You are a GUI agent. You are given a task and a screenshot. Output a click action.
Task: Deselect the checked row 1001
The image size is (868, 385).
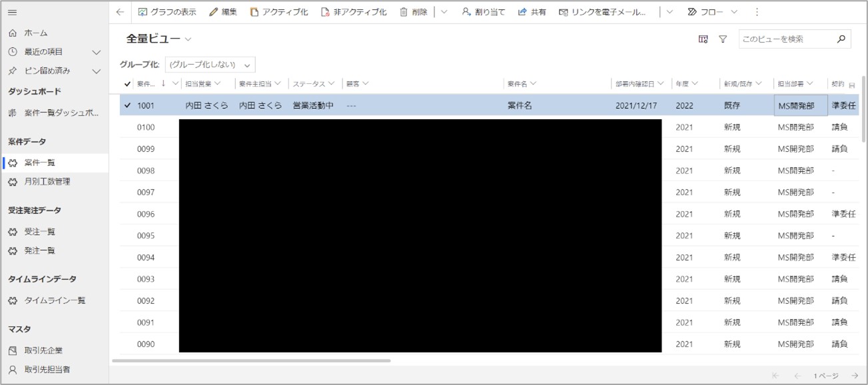click(128, 105)
